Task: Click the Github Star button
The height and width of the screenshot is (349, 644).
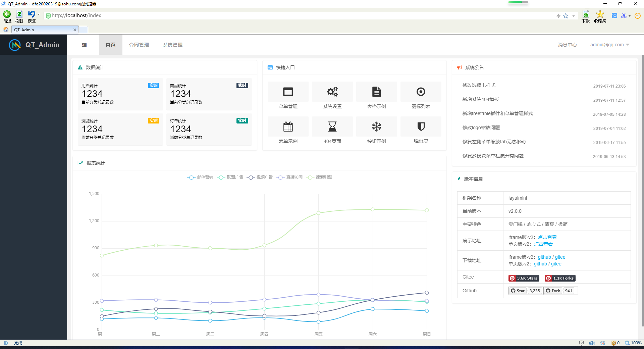Action: pos(518,291)
